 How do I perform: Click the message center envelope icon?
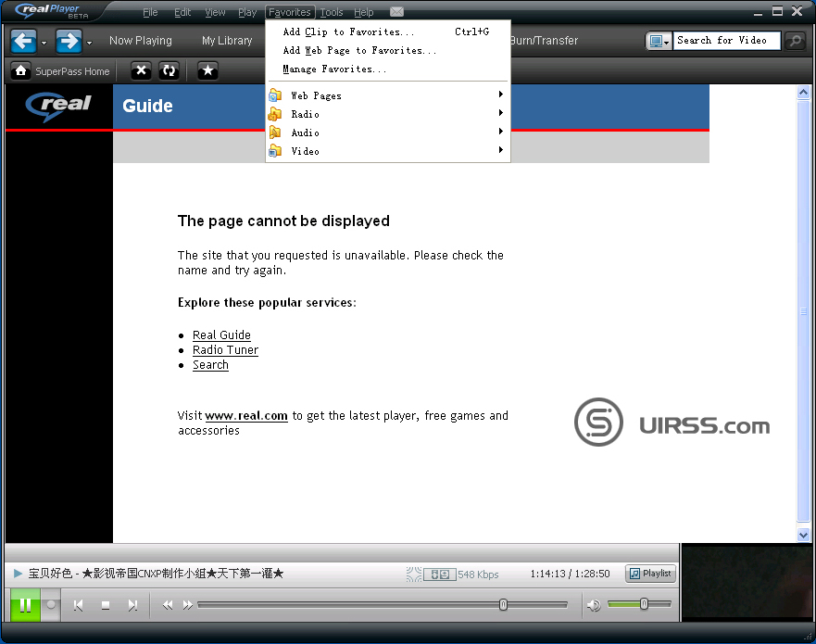396,11
